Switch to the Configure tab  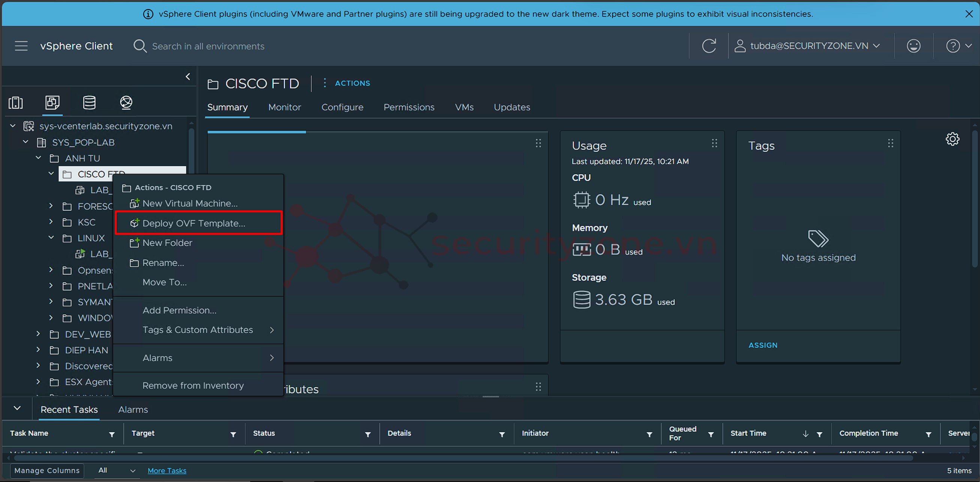342,107
